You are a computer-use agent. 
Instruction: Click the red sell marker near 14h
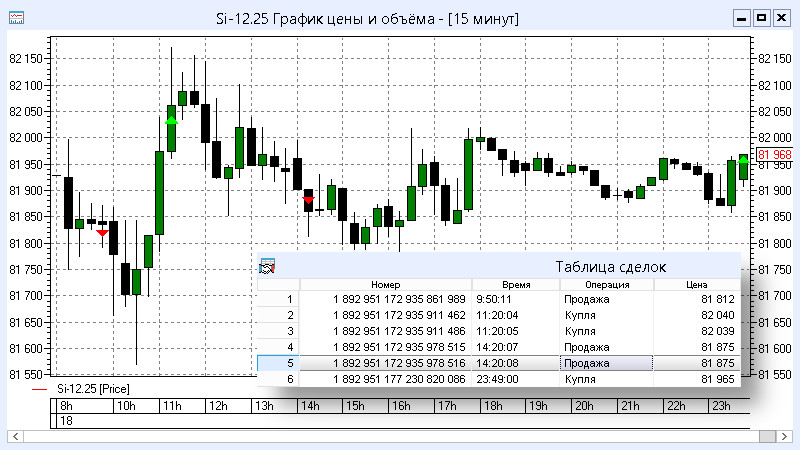coord(308,200)
